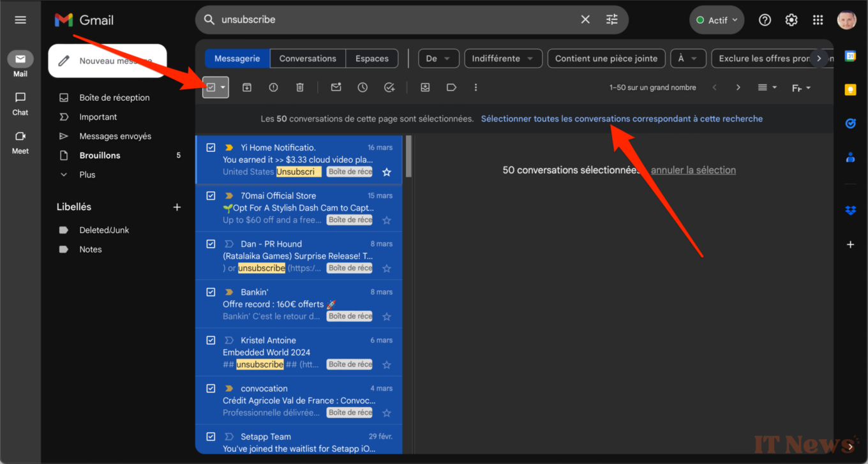Click the Add to Tasks icon
The height and width of the screenshot is (464, 868).
[x=389, y=87]
